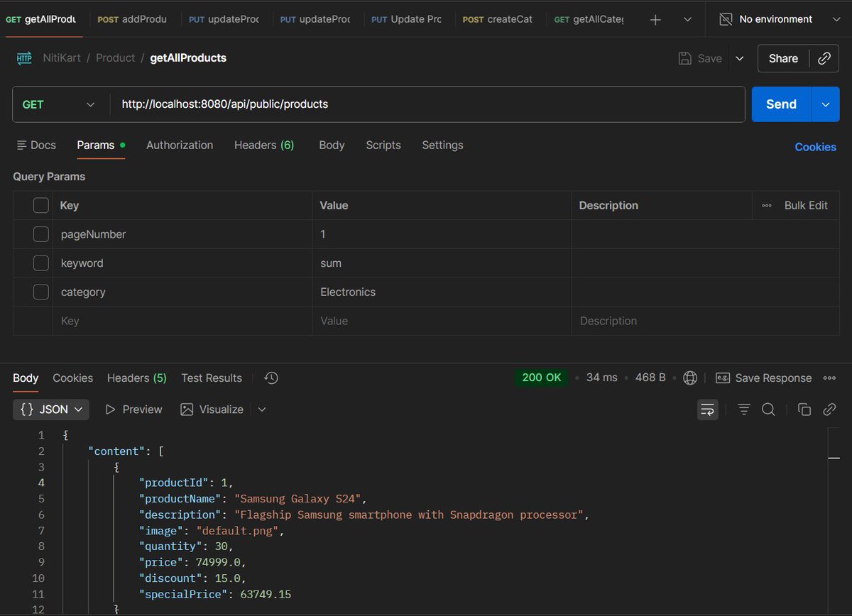852x616 pixels.
Task: Open the request Headers (6) tab
Action: 264,145
